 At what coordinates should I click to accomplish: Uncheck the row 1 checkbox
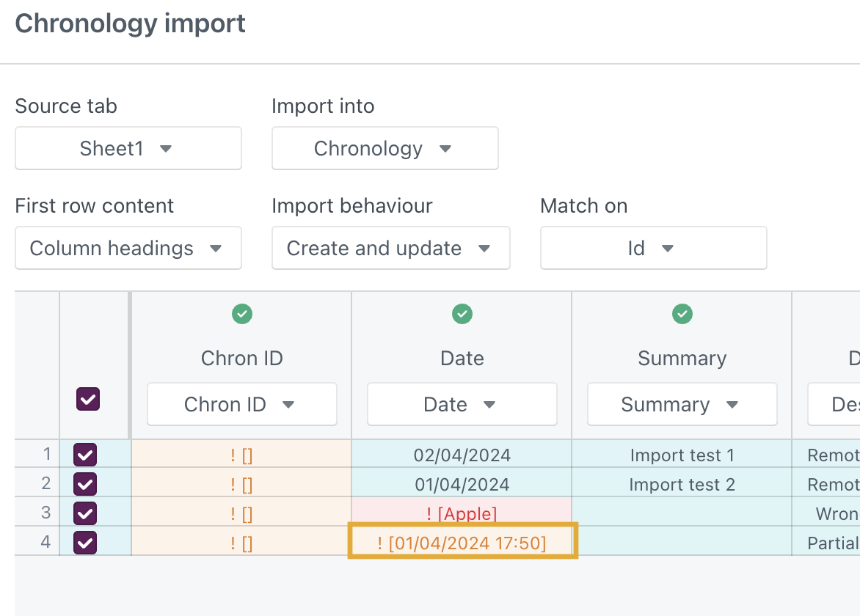(x=86, y=455)
